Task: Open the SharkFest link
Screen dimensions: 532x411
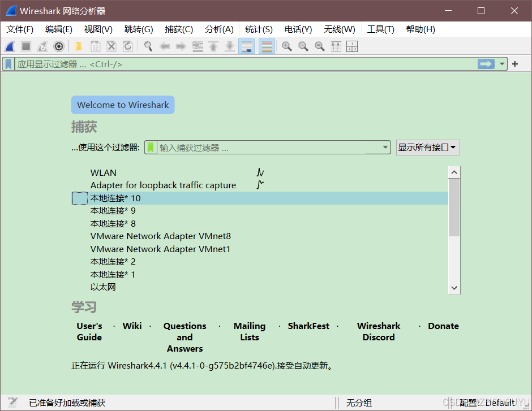Action: pos(308,326)
